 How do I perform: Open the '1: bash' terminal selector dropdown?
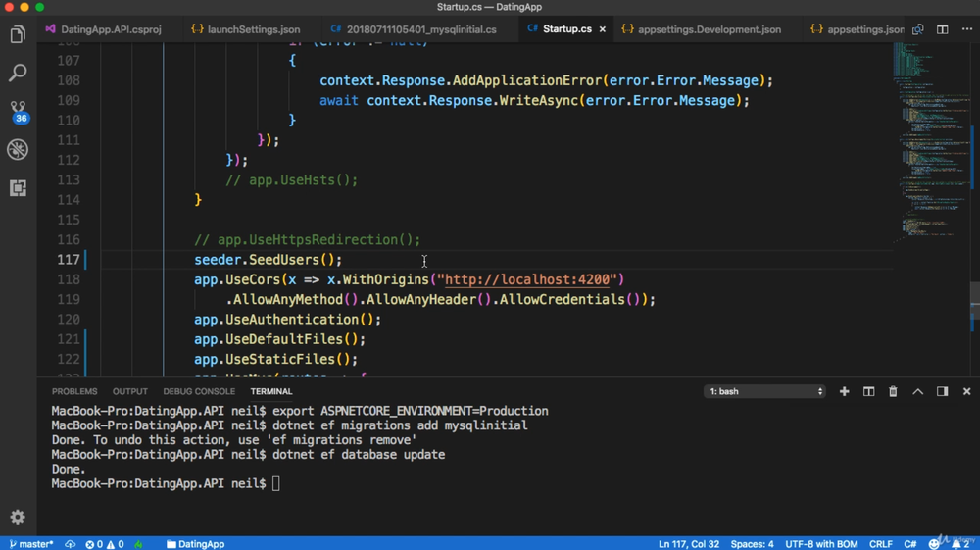coord(764,391)
